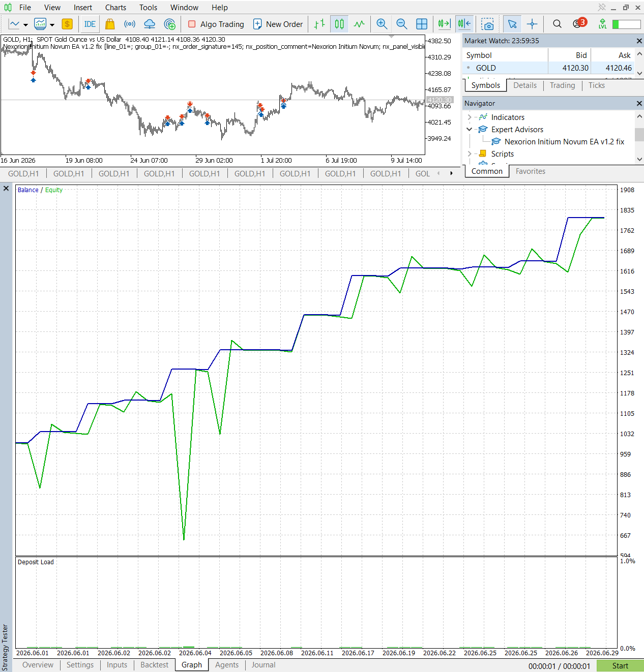Screen dimensions: 644x672
Task: Zoom out on the chart
Action: pyautogui.click(x=402, y=24)
